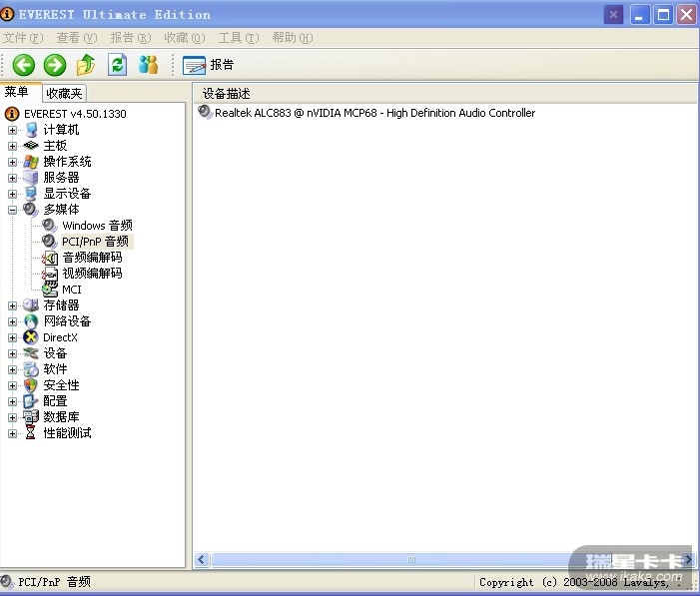
Task: Go back with the green left arrow
Action: coord(24,65)
